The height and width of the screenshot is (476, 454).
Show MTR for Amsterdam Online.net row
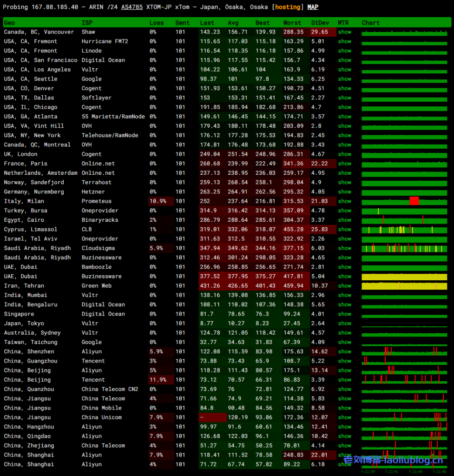pyautogui.click(x=344, y=173)
